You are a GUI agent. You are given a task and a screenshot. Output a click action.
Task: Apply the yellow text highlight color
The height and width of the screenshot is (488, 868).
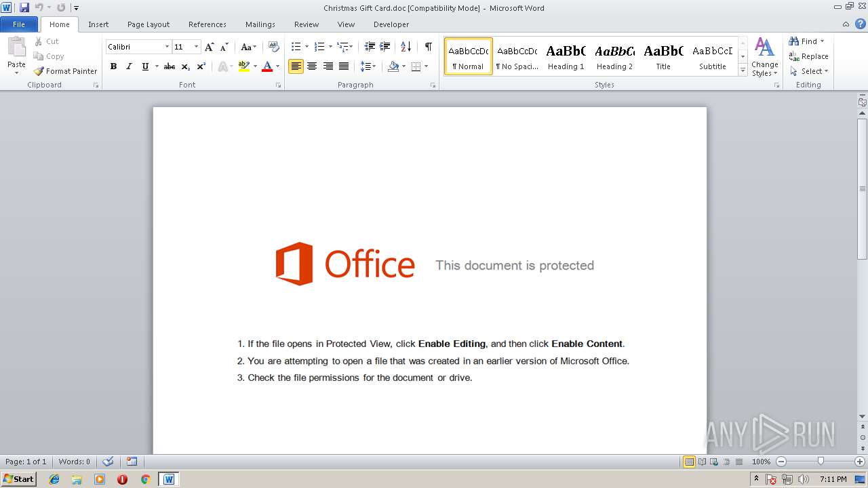(244, 66)
